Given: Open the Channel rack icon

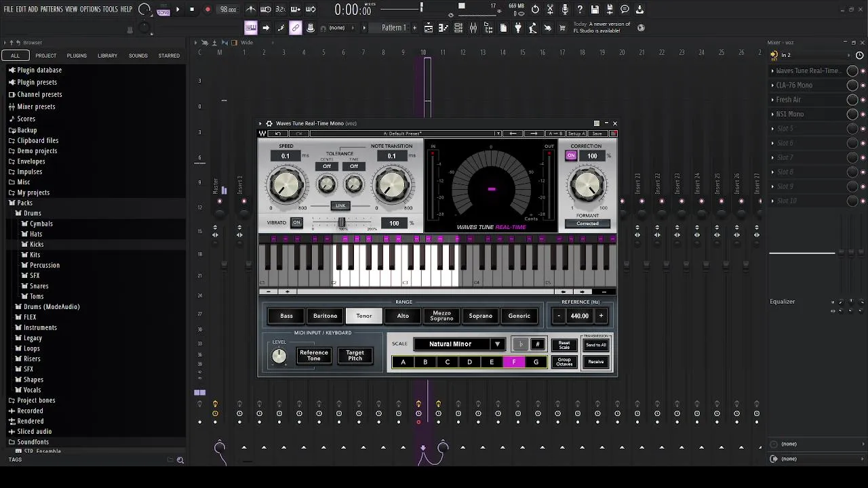Looking at the screenshot, I should click(458, 28).
